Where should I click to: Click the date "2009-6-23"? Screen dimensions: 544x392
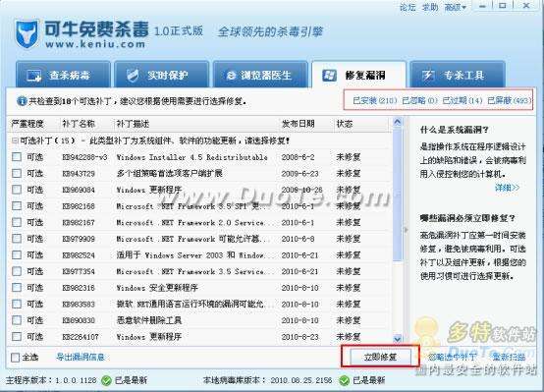(299, 174)
